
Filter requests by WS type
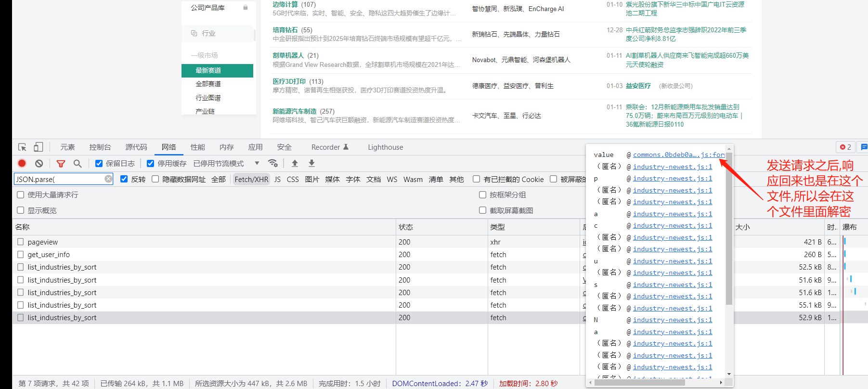tap(392, 179)
